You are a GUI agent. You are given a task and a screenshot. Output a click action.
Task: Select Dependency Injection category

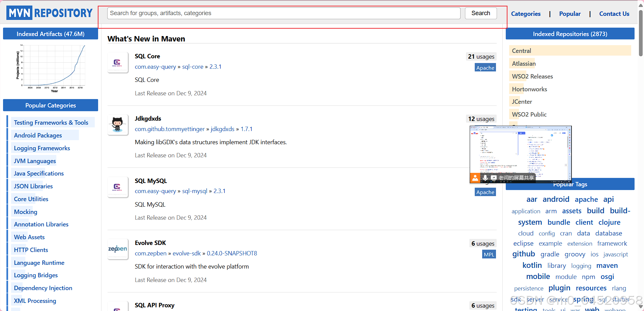pyautogui.click(x=43, y=288)
